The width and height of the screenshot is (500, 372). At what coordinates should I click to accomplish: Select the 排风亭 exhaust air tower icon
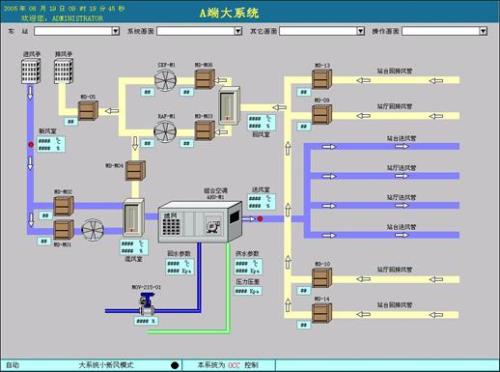tap(63, 71)
